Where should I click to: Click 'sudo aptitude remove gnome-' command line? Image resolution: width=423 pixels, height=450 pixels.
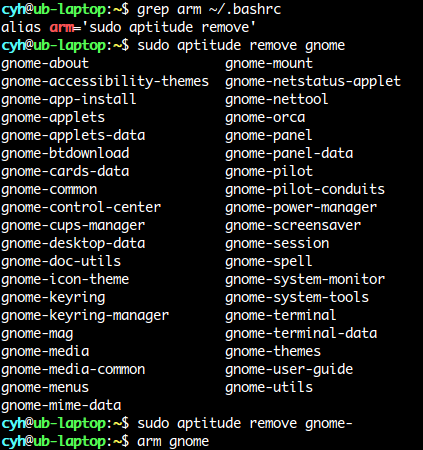[x=245, y=424]
